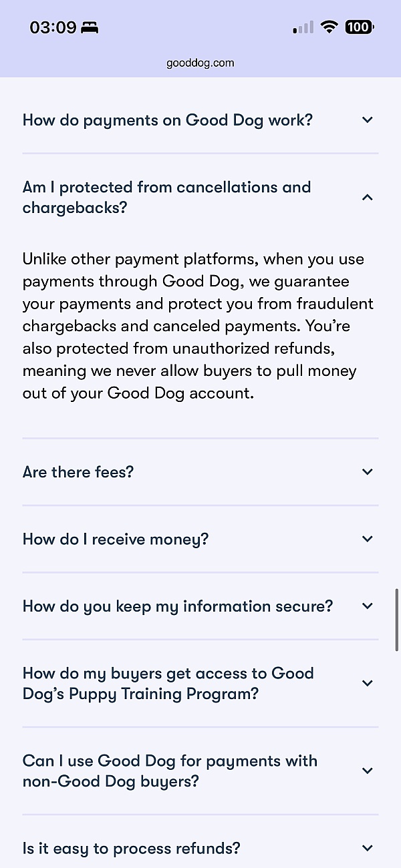401x868 pixels.
Task: Expand the Puppy Training Program chevron
Action: click(x=367, y=683)
